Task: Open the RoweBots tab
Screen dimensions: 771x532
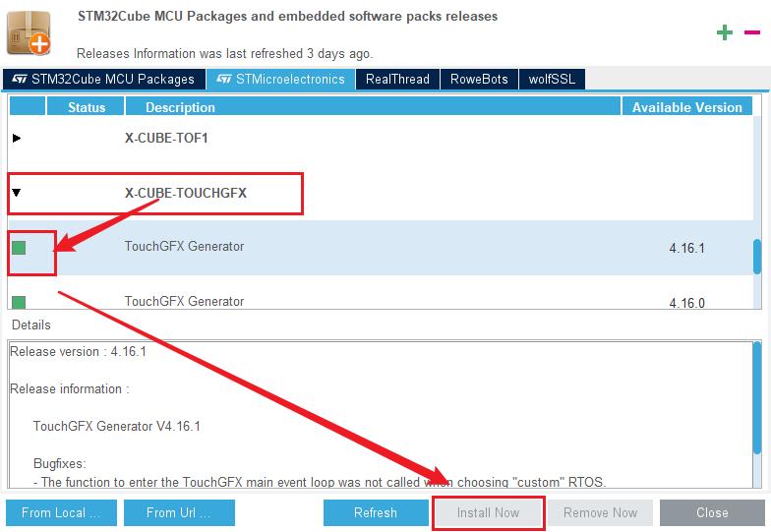Action: [479, 79]
